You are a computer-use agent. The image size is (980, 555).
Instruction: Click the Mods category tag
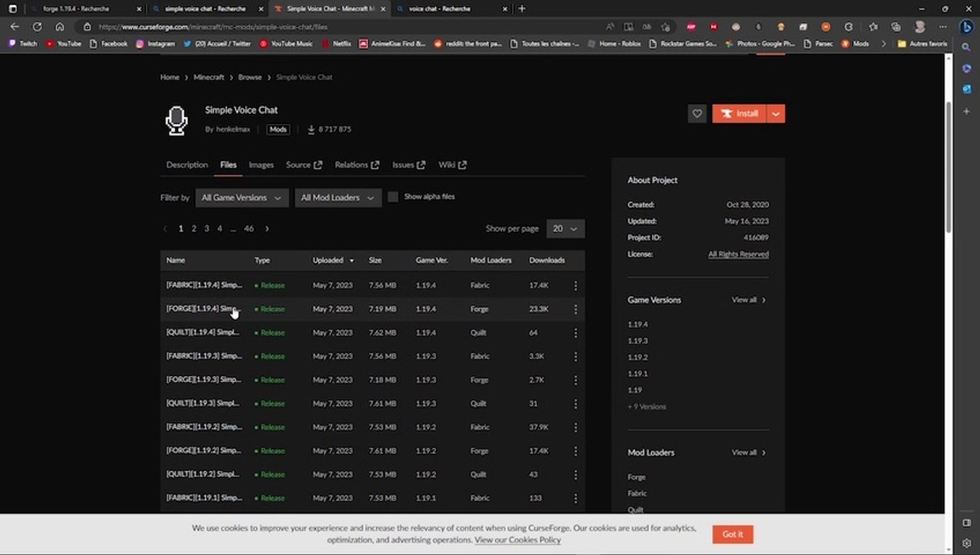click(x=278, y=129)
